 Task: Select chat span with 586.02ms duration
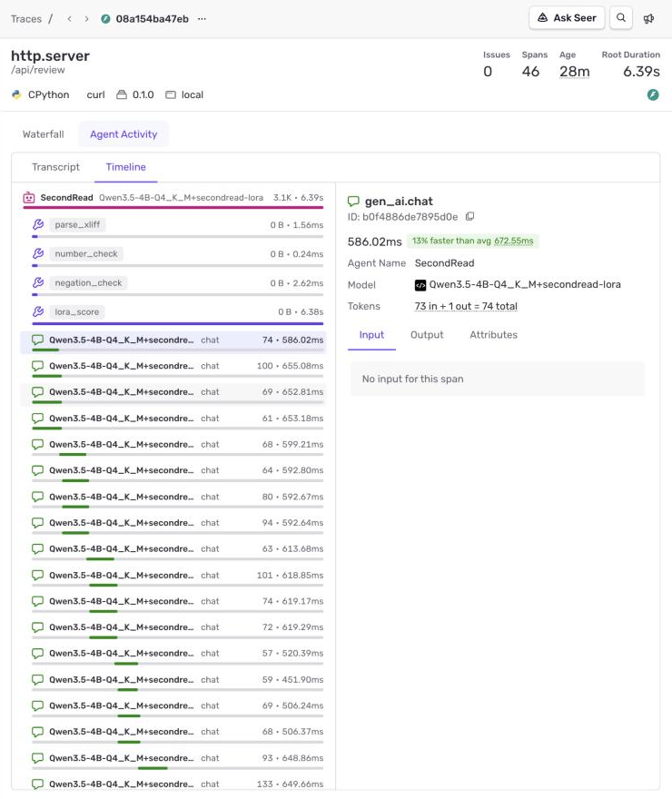(173, 342)
